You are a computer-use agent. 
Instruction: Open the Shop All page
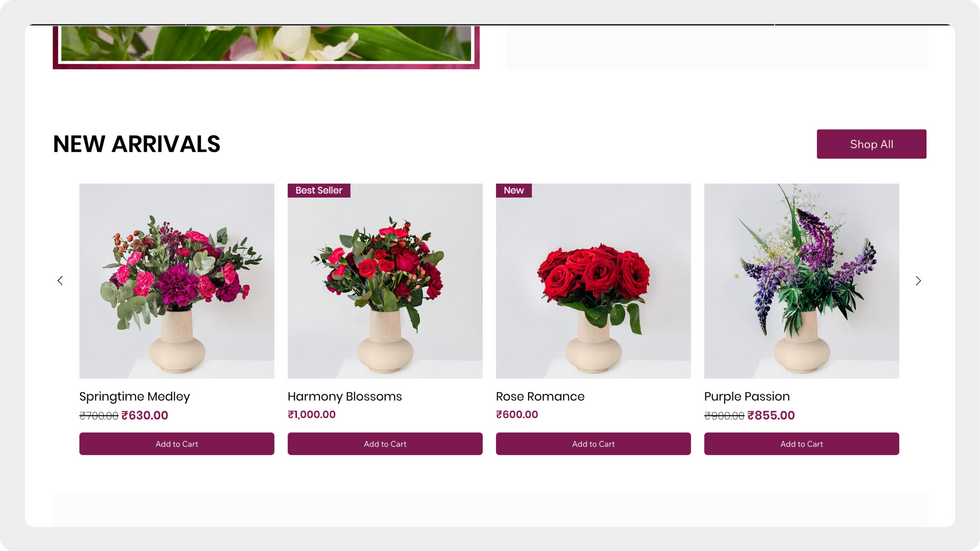871,144
